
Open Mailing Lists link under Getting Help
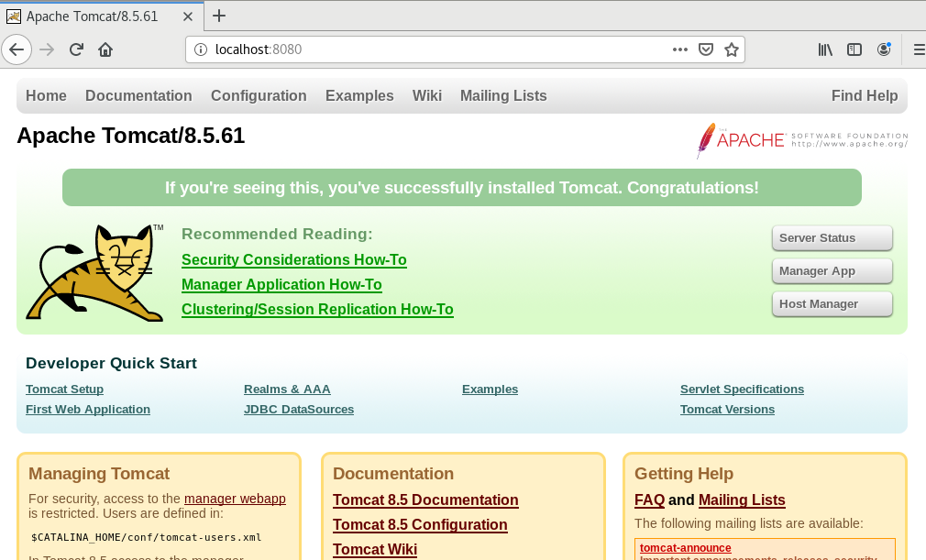[742, 500]
